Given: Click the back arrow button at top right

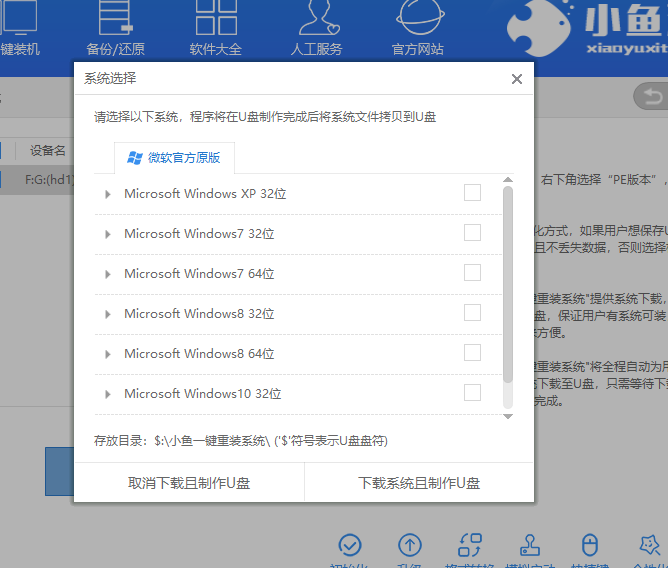Looking at the screenshot, I should [x=652, y=96].
